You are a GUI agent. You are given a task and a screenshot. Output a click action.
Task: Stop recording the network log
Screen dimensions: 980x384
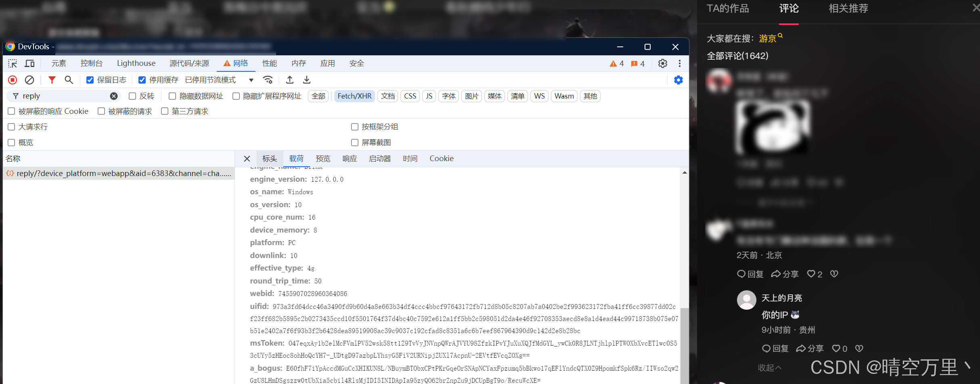[12, 80]
